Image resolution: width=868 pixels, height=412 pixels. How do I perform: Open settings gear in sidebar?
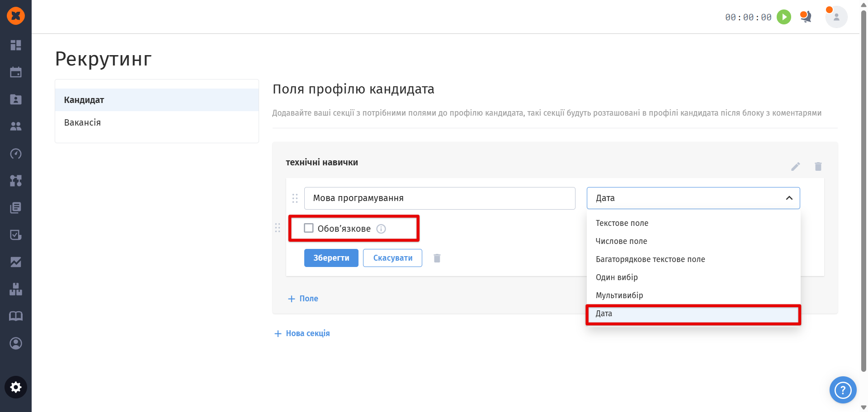pyautogui.click(x=16, y=387)
